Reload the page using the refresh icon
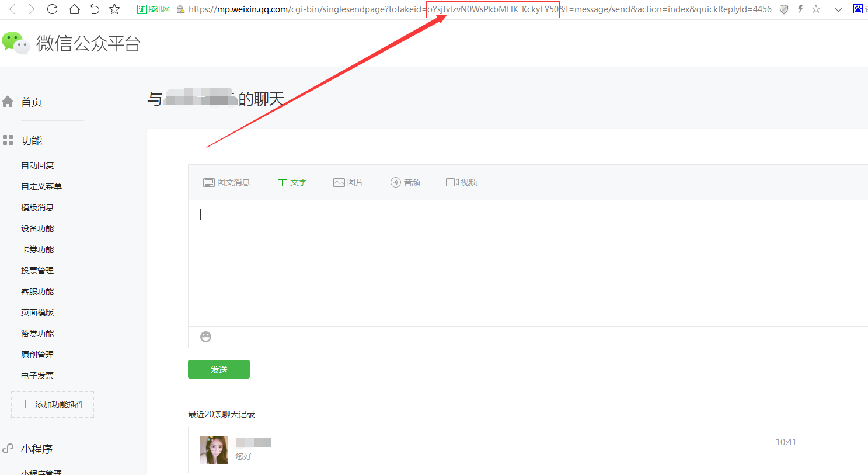 [52, 9]
